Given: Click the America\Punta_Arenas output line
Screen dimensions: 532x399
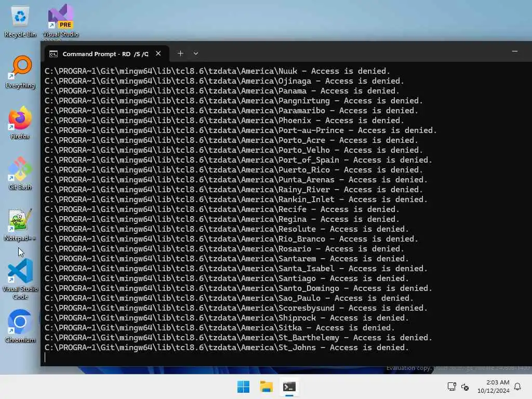Looking at the screenshot, I should pyautogui.click(x=236, y=180).
